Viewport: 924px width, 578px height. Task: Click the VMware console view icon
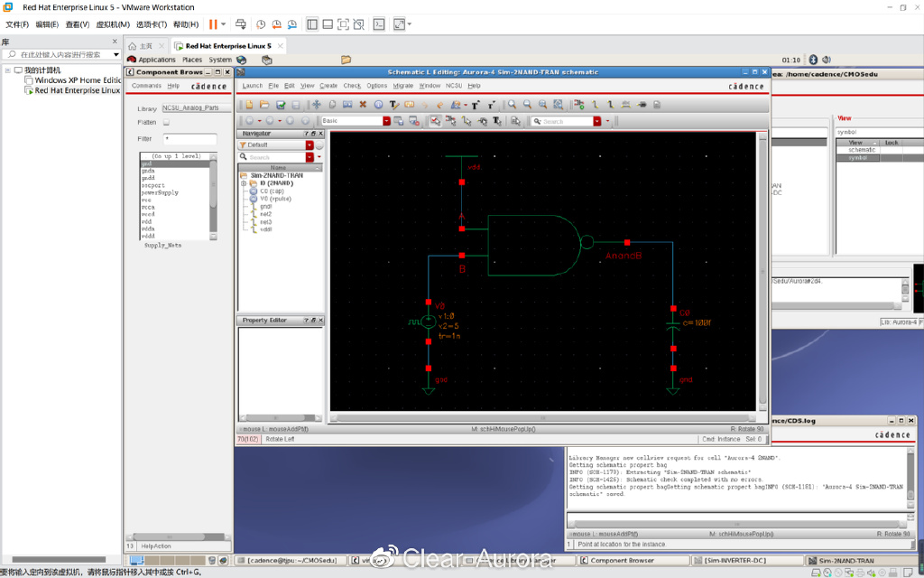(x=379, y=24)
